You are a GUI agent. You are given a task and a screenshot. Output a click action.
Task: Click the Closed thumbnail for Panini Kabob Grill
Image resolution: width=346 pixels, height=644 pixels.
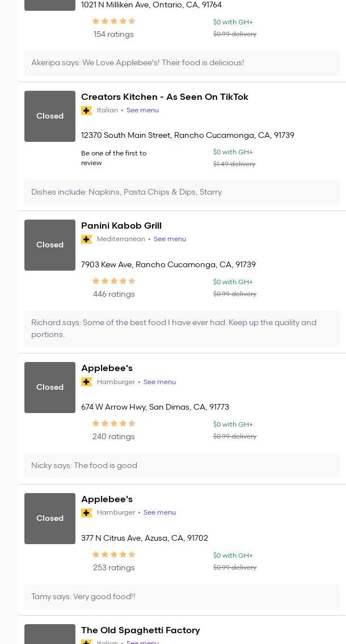click(x=50, y=245)
